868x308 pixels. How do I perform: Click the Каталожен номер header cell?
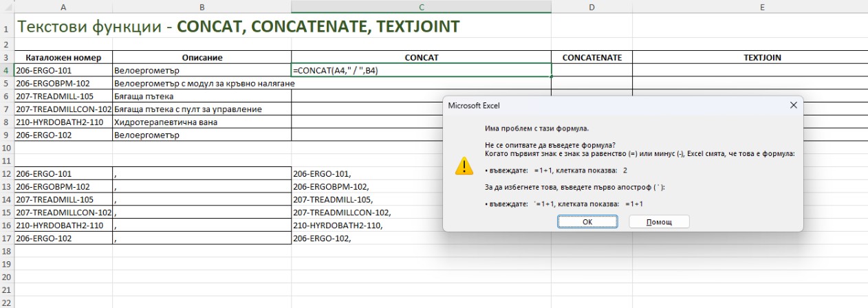pyautogui.click(x=63, y=58)
